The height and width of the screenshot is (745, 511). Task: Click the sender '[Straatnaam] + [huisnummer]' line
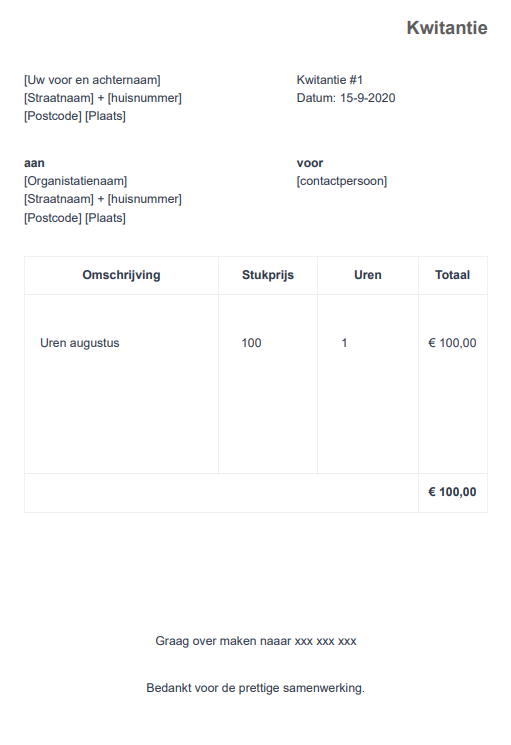click(x=103, y=98)
